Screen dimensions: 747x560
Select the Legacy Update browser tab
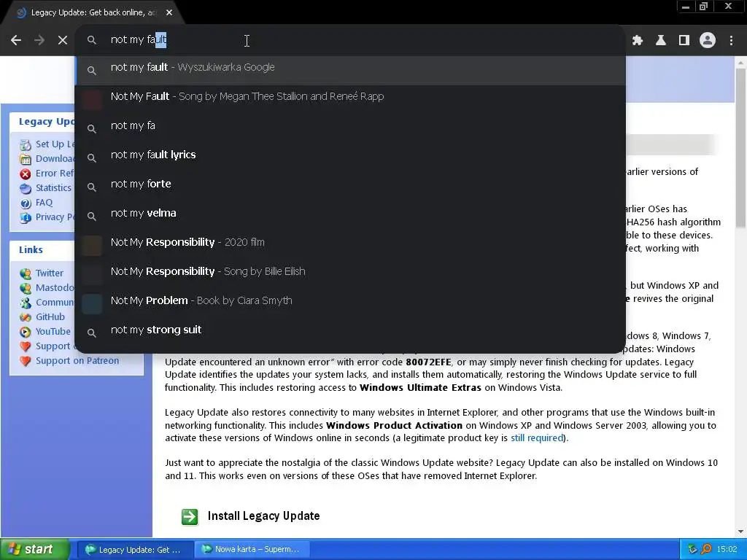pos(91,12)
